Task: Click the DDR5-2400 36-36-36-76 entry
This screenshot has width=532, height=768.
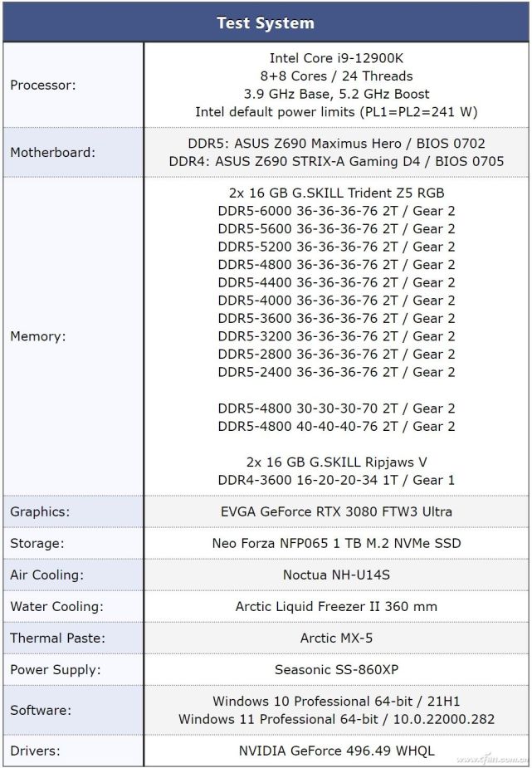Action: (x=336, y=372)
